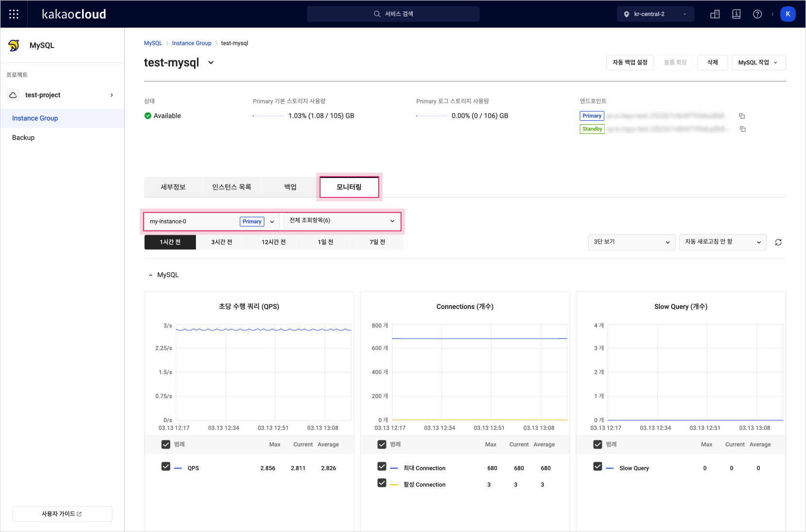
Task: Select the 모니터링 tab
Action: (349, 187)
